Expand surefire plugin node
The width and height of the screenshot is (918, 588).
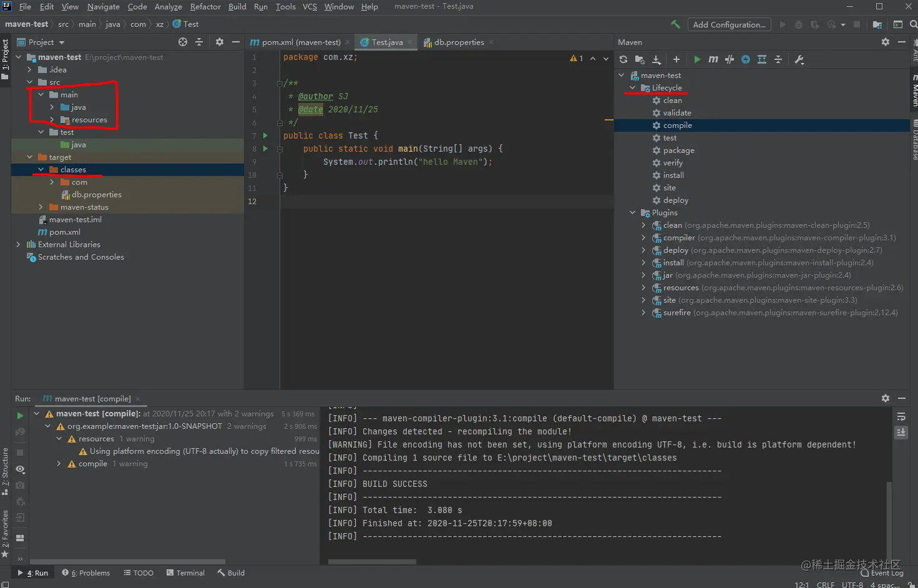coord(643,312)
